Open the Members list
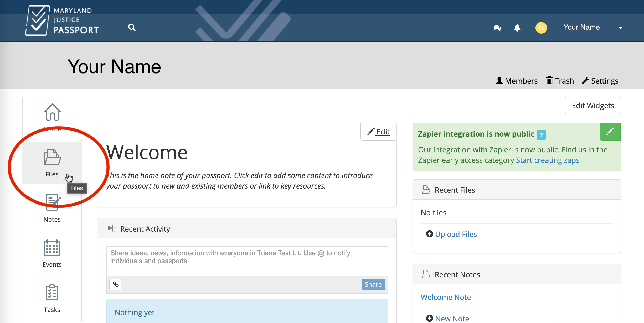644x323 pixels. (516, 81)
